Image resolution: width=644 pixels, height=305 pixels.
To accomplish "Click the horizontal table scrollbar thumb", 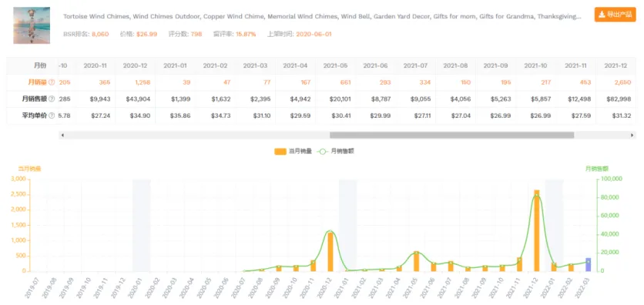I will (451, 135).
